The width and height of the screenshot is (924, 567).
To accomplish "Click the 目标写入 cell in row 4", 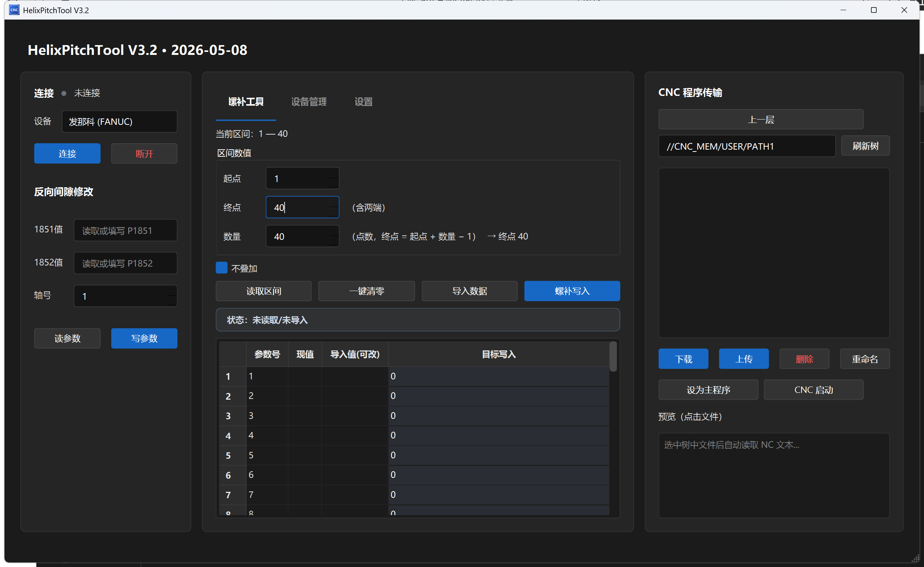I will point(499,435).
